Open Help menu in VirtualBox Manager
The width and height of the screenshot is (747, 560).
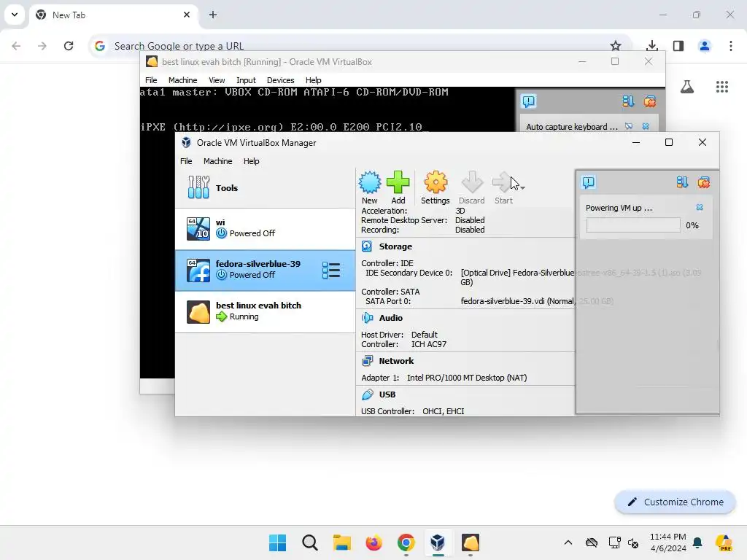coord(251,161)
